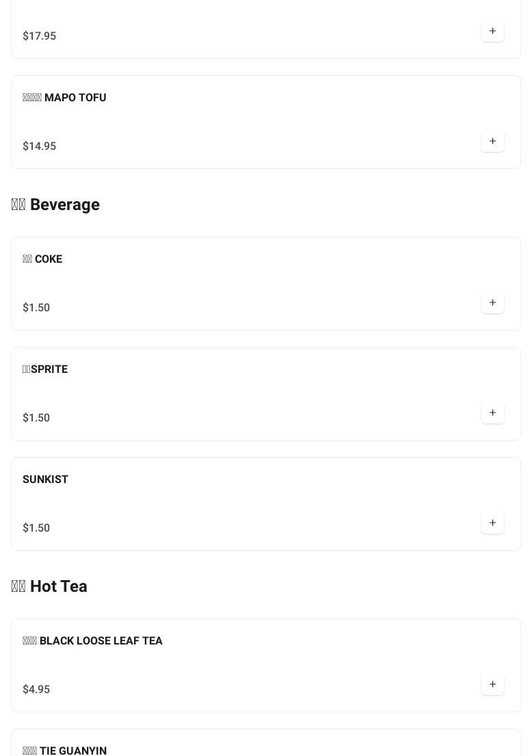
Task: Click the $1.50 price under Sunkist
Action: click(x=36, y=528)
